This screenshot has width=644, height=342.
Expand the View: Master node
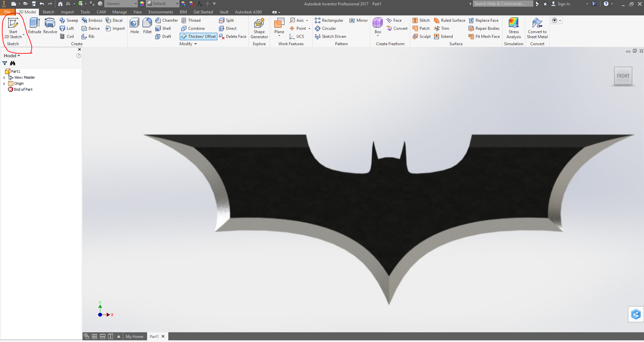[4, 78]
